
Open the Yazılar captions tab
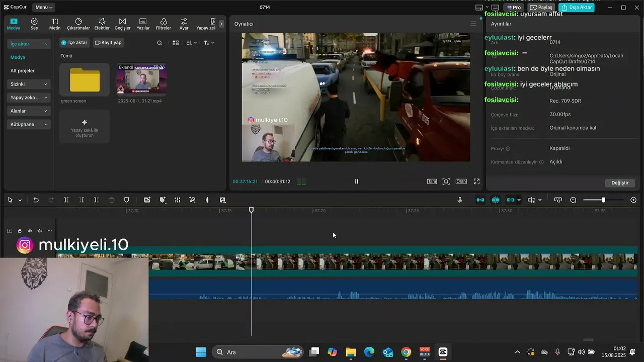pyautogui.click(x=143, y=24)
